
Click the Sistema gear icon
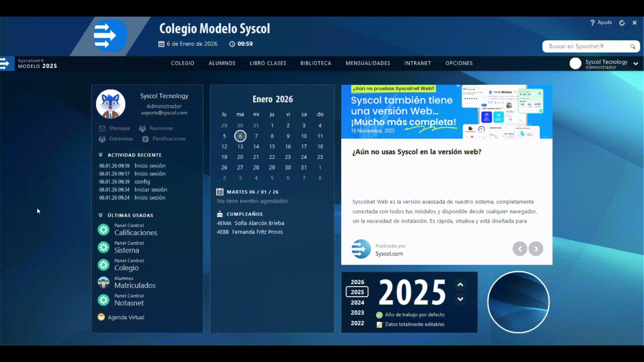coord(104,247)
